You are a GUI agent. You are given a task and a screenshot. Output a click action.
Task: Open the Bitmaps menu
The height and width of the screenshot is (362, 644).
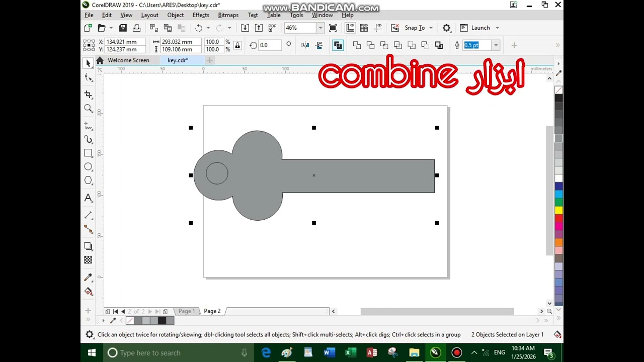228,15
